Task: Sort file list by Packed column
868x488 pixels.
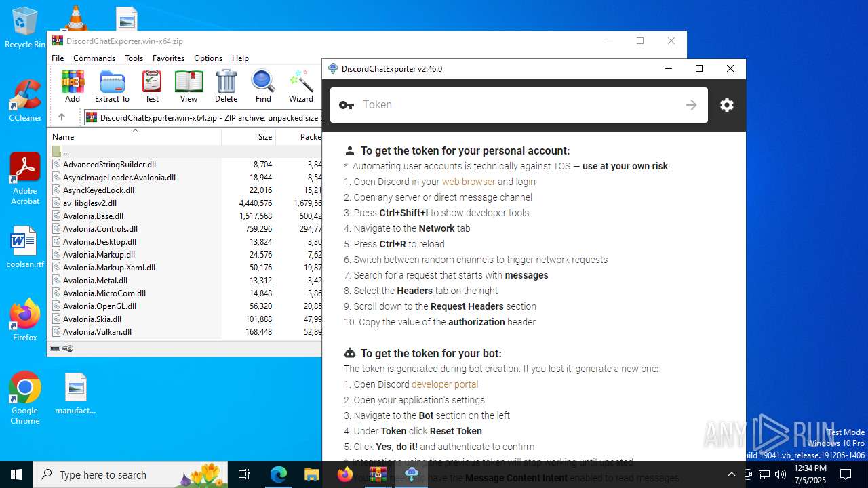Action: (298, 137)
